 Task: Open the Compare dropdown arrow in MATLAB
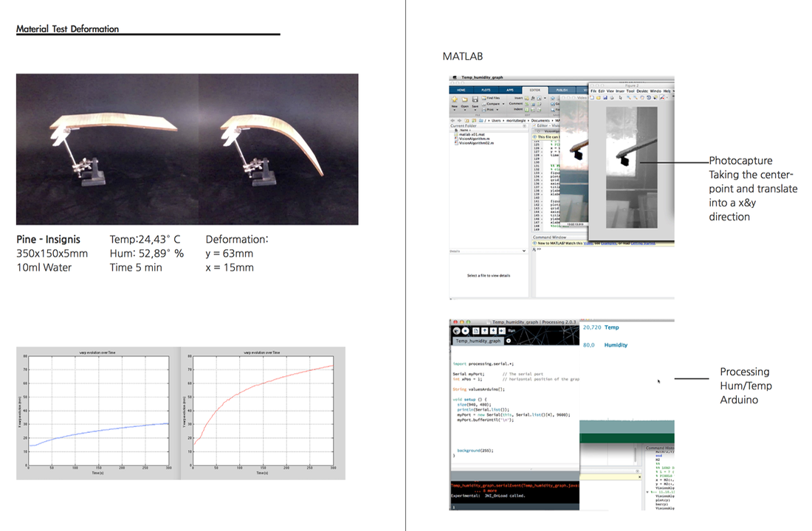[503, 104]
